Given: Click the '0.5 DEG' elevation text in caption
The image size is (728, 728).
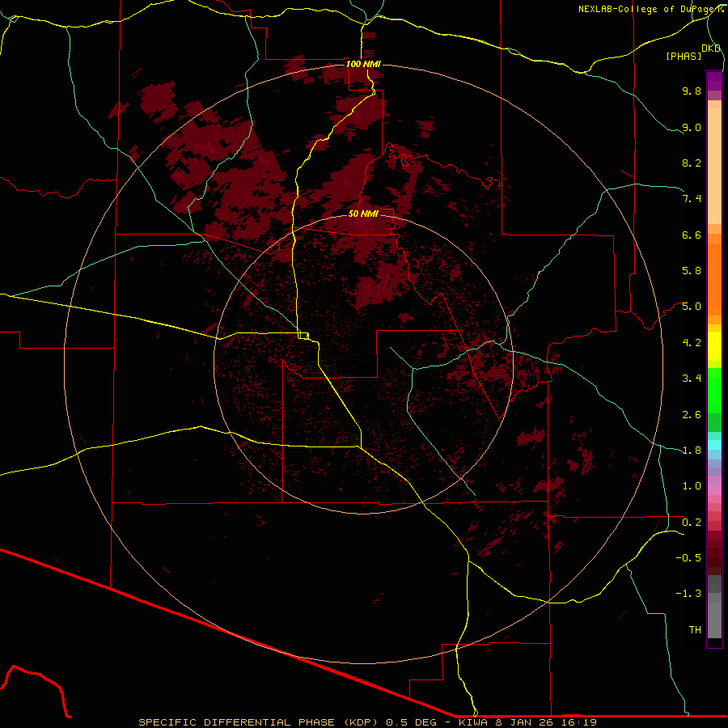Looking at the screenshot, I should click(412, 722).
